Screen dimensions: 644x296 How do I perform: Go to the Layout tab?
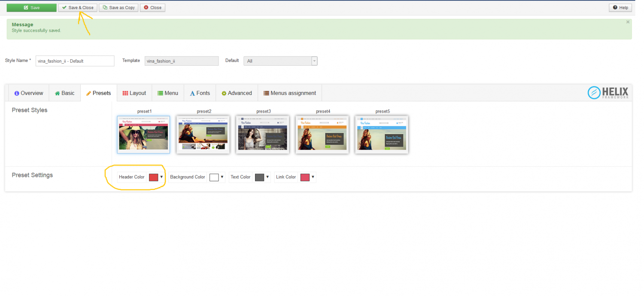[134, 93]
